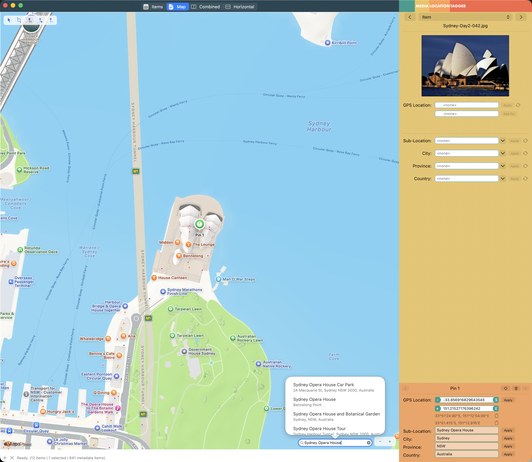Switch to the Combined view tab

pos(205,6)
